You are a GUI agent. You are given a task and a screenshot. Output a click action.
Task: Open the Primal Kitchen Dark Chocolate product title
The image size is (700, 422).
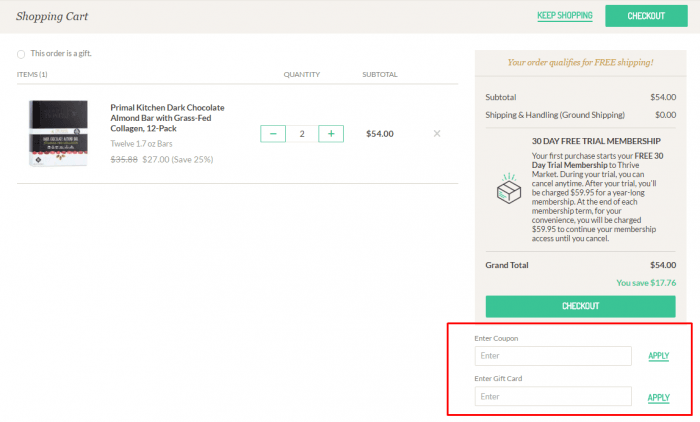click(x=167, y=117)
